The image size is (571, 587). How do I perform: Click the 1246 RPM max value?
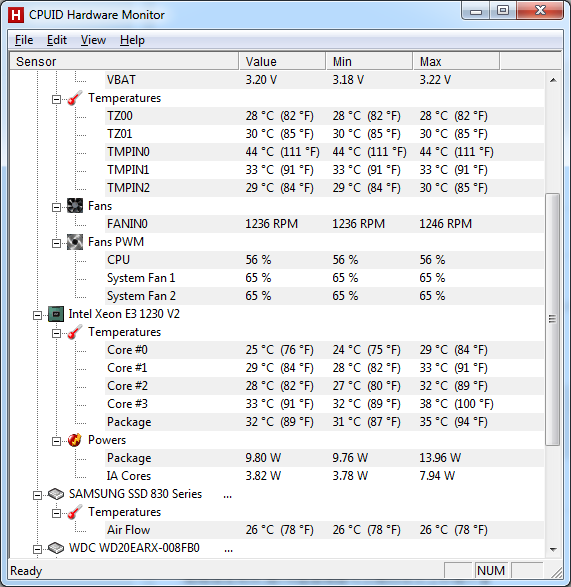[x=446, y=224]
